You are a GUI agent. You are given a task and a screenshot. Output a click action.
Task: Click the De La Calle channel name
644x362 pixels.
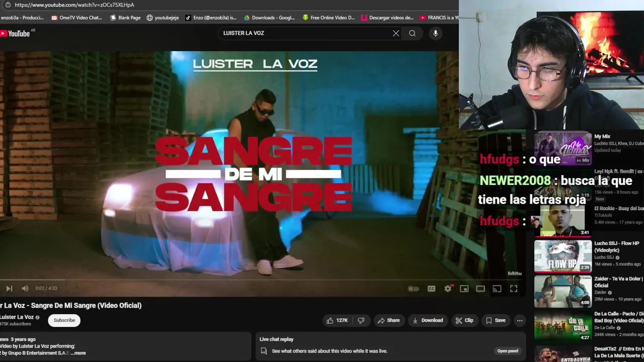[x=605, y=328]
